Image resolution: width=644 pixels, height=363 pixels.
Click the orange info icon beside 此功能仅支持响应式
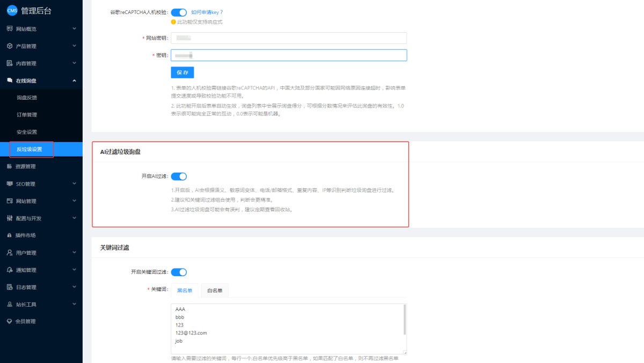click(173, 22)
